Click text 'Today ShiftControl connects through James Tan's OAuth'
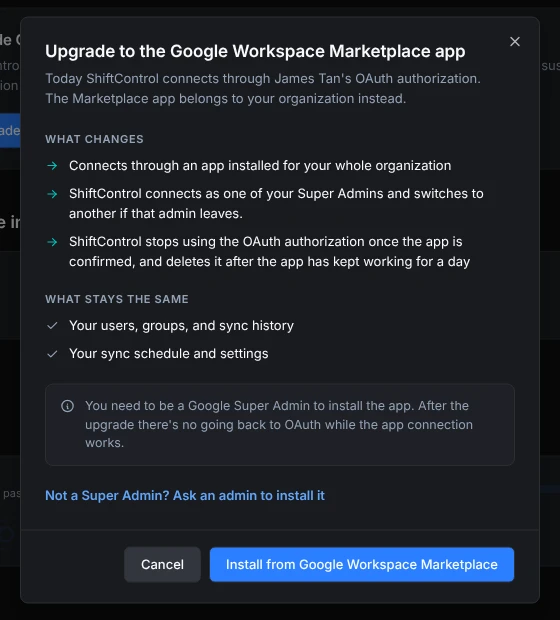The width and height of the screenshot is (560, 620). coord(221,78)
